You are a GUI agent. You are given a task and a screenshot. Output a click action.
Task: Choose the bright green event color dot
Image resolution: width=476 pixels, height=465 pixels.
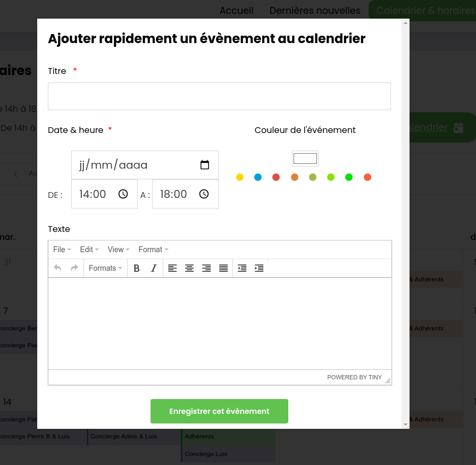(x=349, y=177)
